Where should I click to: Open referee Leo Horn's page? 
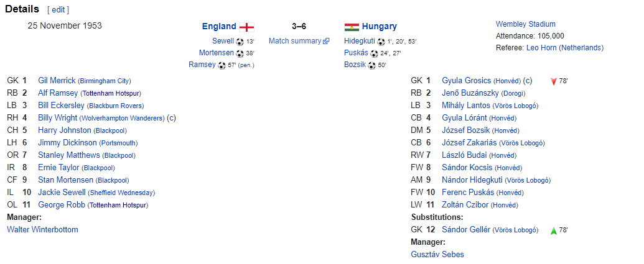541,48
